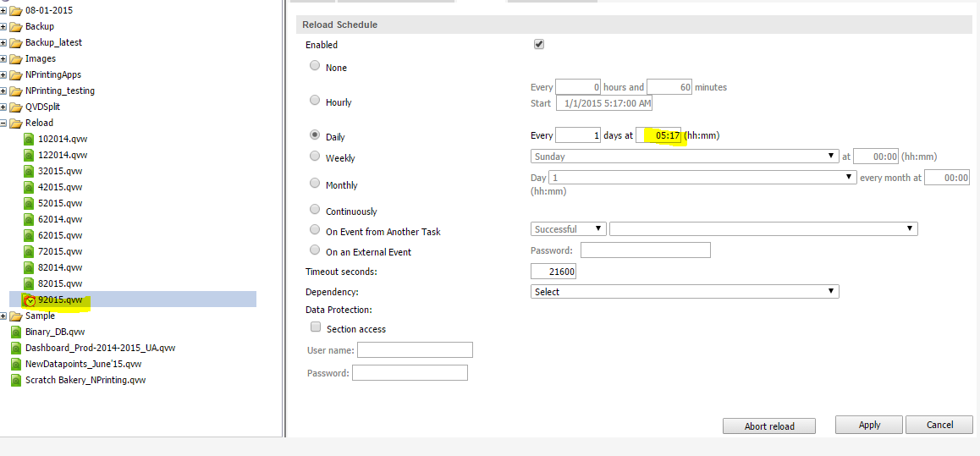
Task: Click the Apply button
Action: [x=869, y=425]
